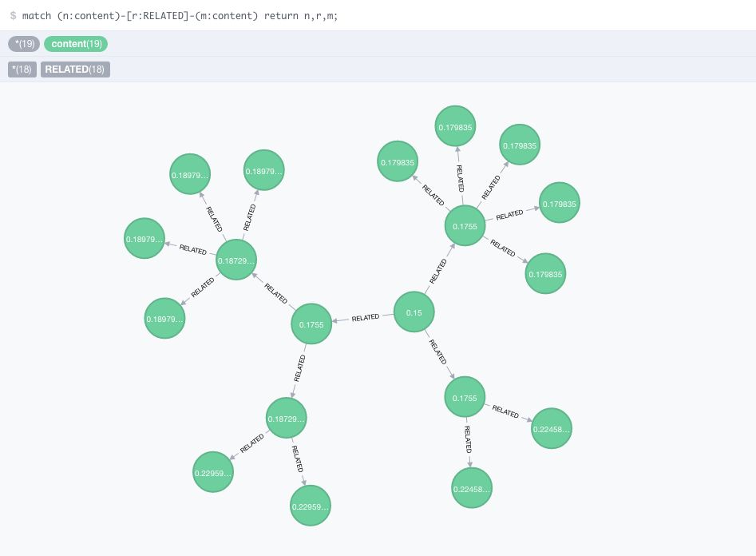Click the rightmost 0.179835 node
The width and height of the screenshot is (756, 556).
pos(560,202)
